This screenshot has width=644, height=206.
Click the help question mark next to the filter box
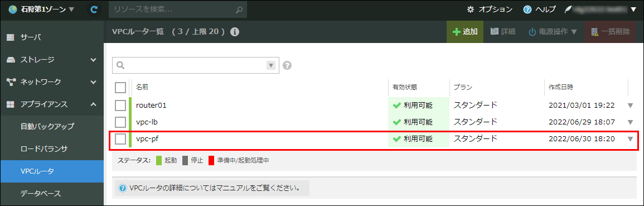(x=288, y=65)
